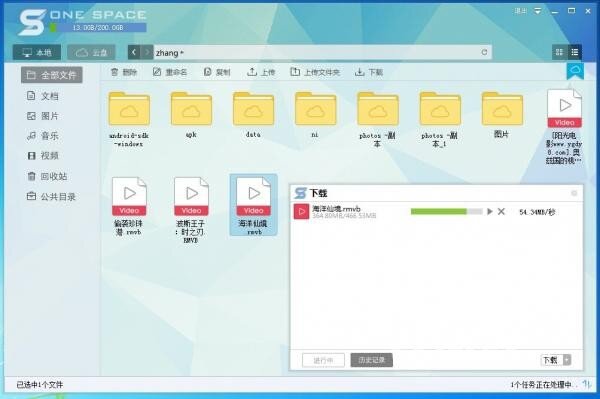
Task: Click the 删除 (delete) toolbar button
Action: (x=124, y=72)
